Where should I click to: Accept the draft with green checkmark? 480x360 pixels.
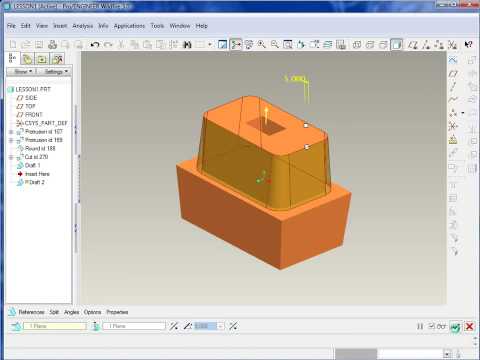point(455,326)
